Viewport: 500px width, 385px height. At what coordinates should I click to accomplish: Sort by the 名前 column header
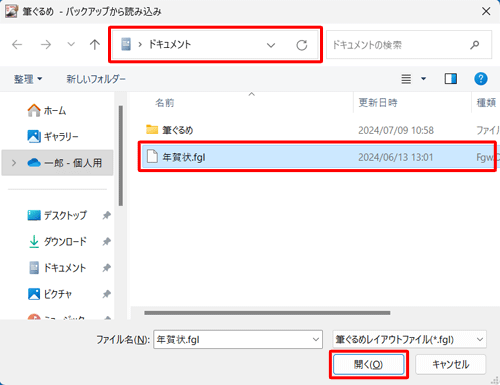pyautogui.click(x=165, y=103)
